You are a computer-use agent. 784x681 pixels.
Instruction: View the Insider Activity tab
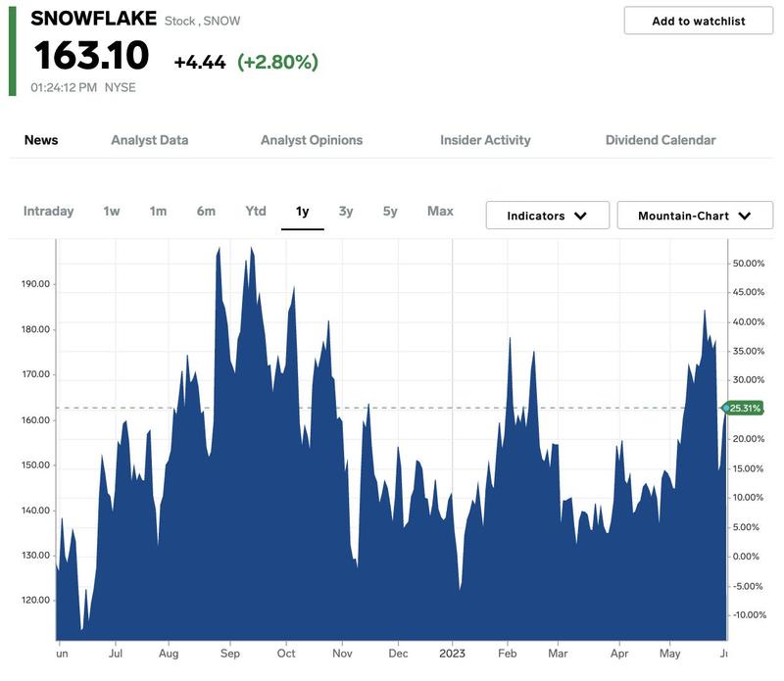click(x=485, y=140)
